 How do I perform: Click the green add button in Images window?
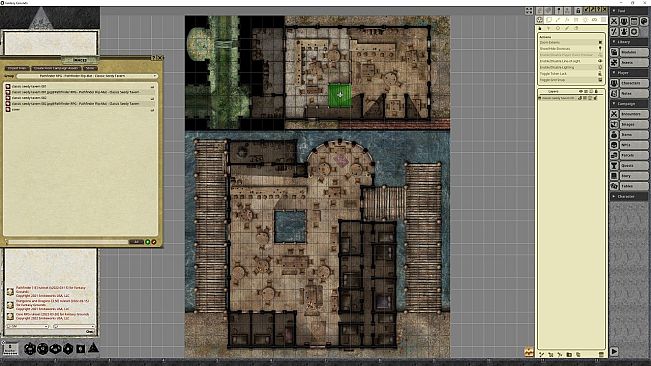pos(147,242)
